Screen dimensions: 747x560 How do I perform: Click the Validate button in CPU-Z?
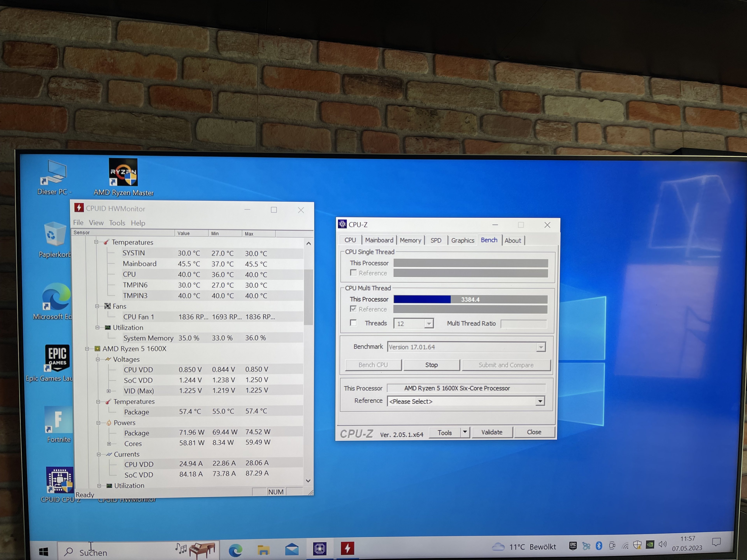tap(492, 432)
